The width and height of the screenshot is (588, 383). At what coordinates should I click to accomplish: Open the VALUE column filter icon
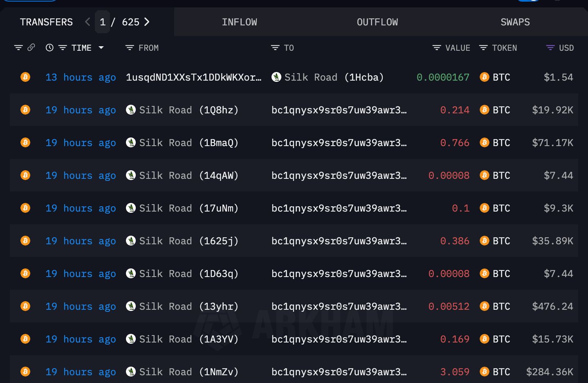pyautogui.click(x=437, y=48)
